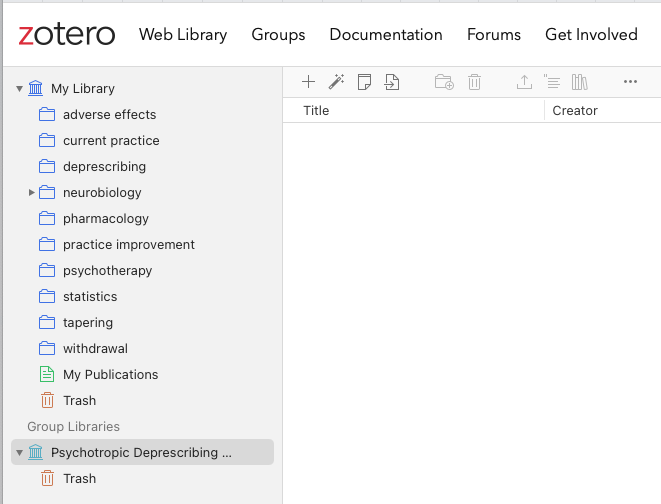Click the Zotero logo
Image resolution: width=661 pixels, height=504 pixels.
[67, 35]
